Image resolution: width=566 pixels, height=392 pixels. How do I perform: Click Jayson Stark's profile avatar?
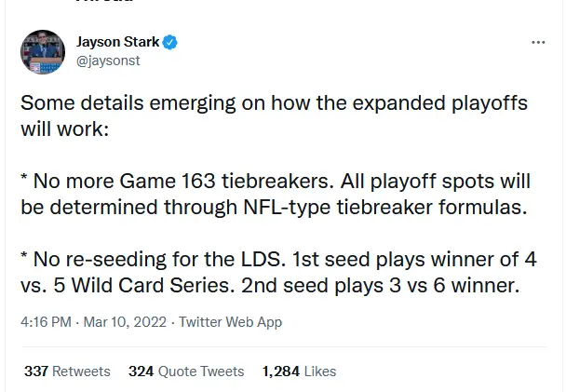44,52
